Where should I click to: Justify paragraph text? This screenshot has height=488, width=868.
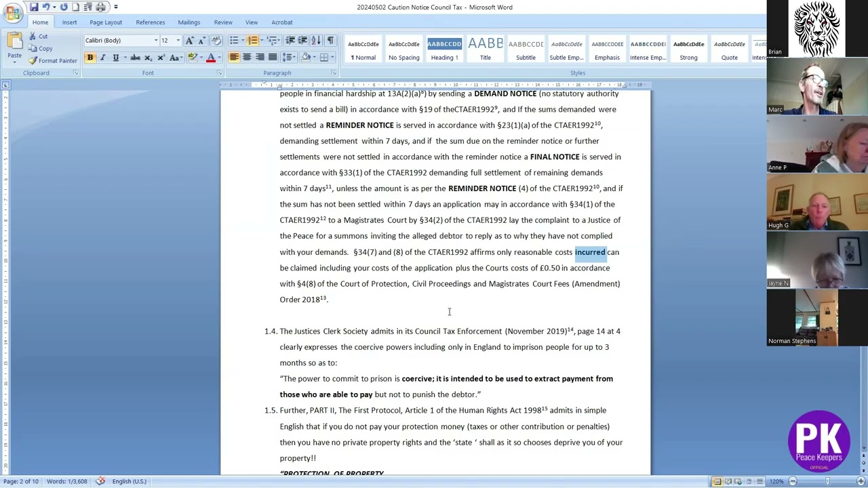(273, 58)
